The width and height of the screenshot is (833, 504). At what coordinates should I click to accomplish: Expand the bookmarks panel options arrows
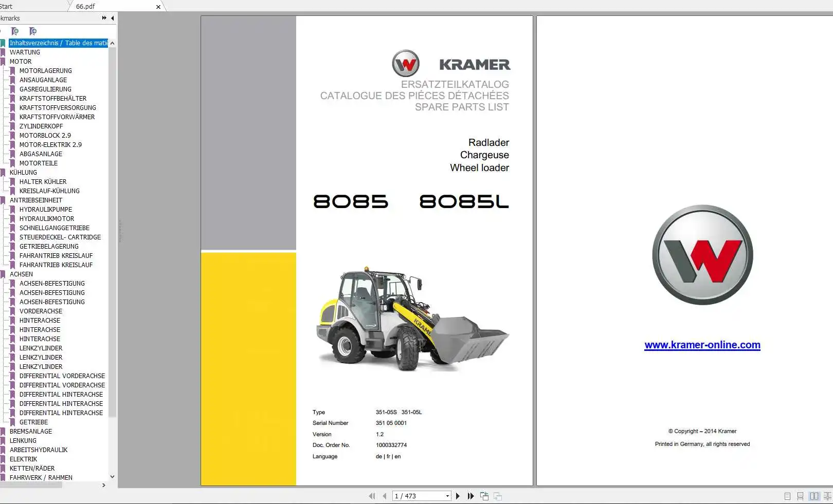click(x=104, y=18)
